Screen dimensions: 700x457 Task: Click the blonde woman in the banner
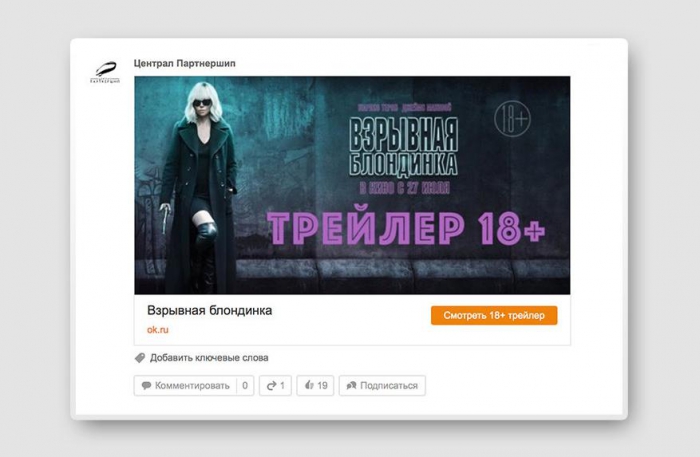(x=198, y=187)
